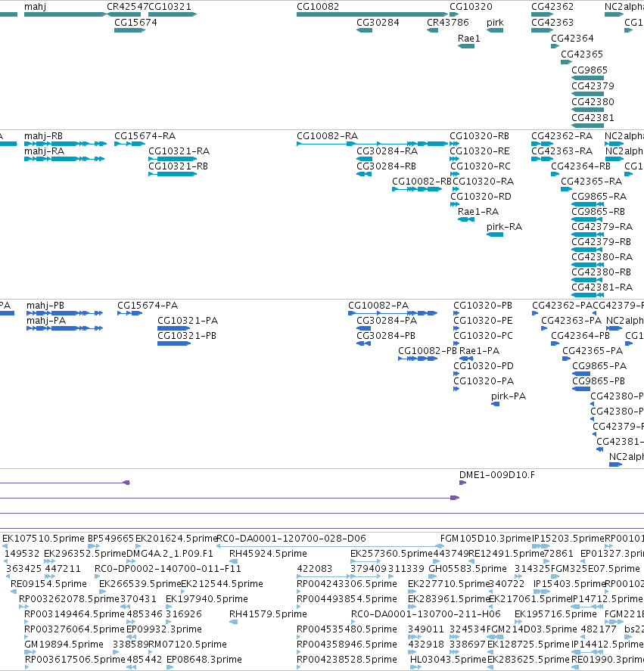Click the mahj gene label
The width and height of the screenshot is (644, 671).
[x=35, y=7]
